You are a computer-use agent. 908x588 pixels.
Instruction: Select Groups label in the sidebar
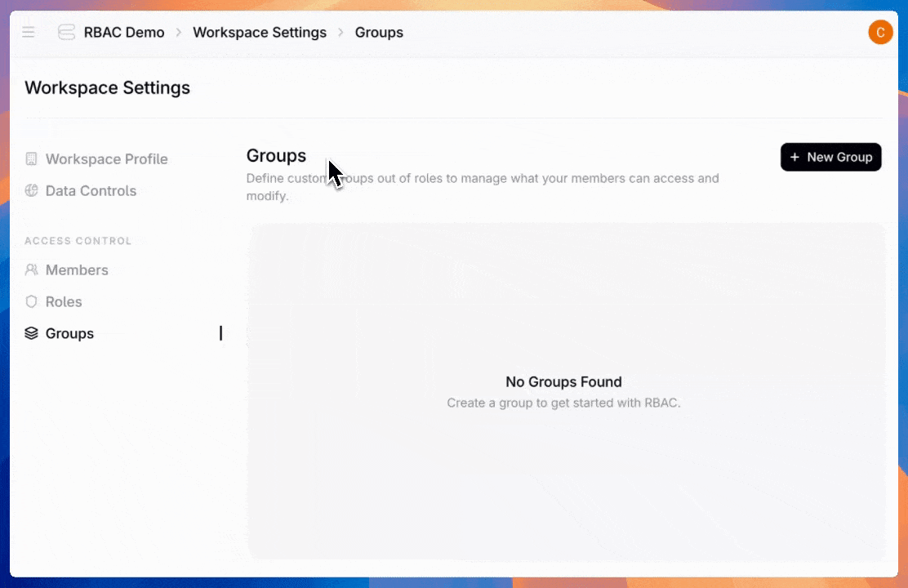pyautogui.click(x=69, y=334)
